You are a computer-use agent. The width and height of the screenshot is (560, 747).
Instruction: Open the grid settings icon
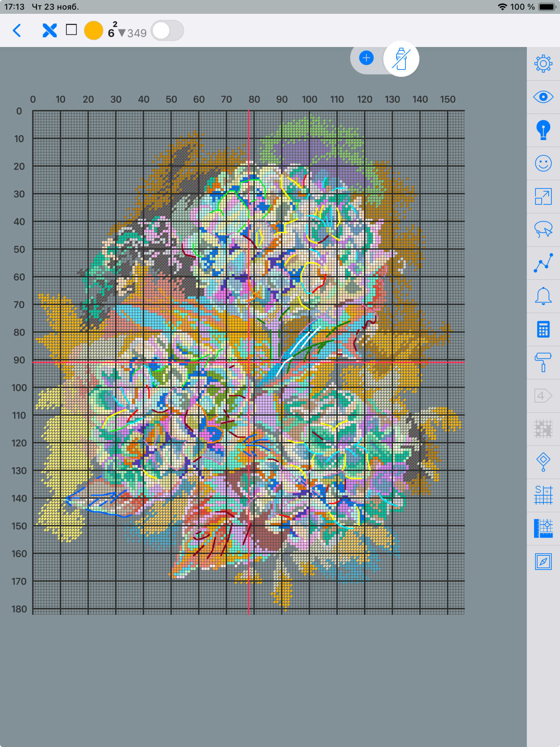[x=543, y=495]
